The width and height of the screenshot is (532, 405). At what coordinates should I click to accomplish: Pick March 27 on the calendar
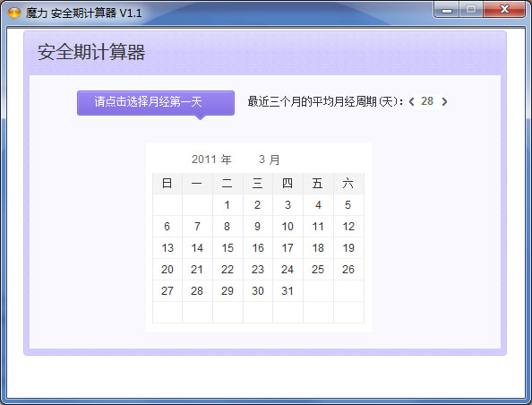pos(167,290)
